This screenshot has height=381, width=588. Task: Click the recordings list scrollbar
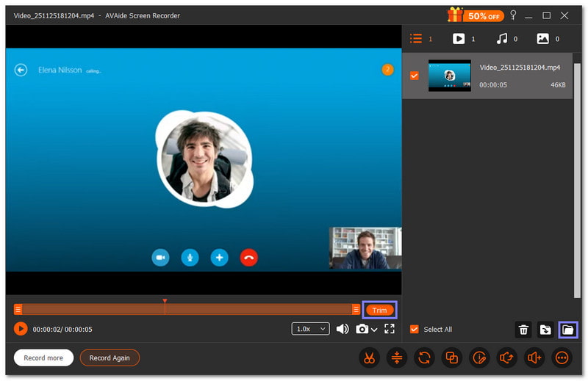(x=577, y=181)
